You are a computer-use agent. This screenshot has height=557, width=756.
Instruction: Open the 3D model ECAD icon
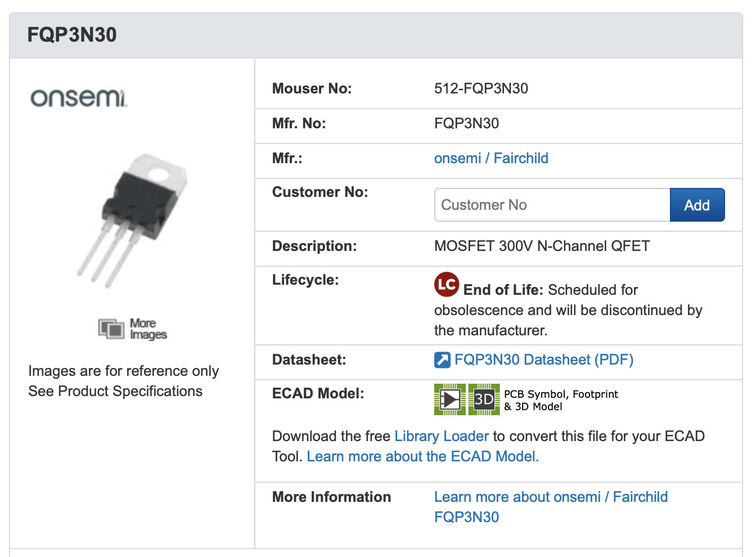click(x=484, y=399)
